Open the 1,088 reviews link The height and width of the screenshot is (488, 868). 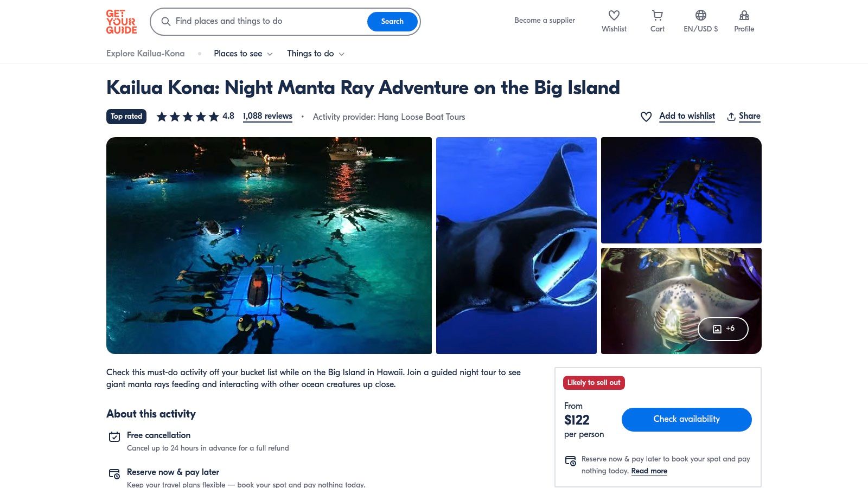pos(267,116)
